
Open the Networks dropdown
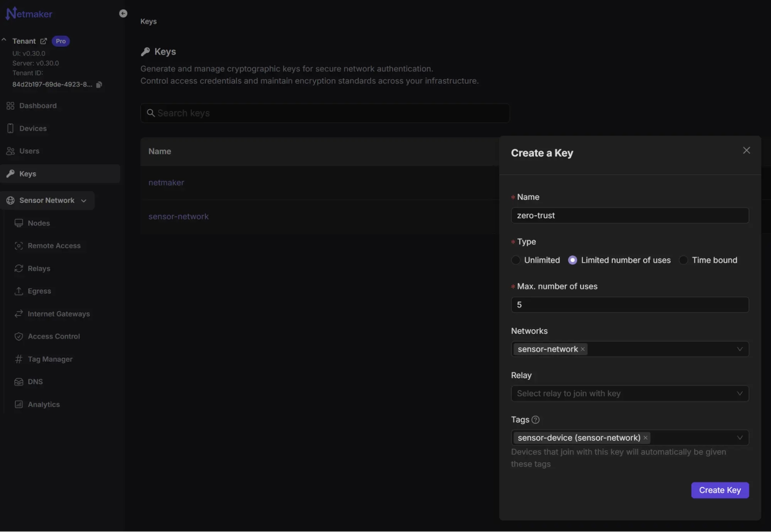[x=739, y=349]
